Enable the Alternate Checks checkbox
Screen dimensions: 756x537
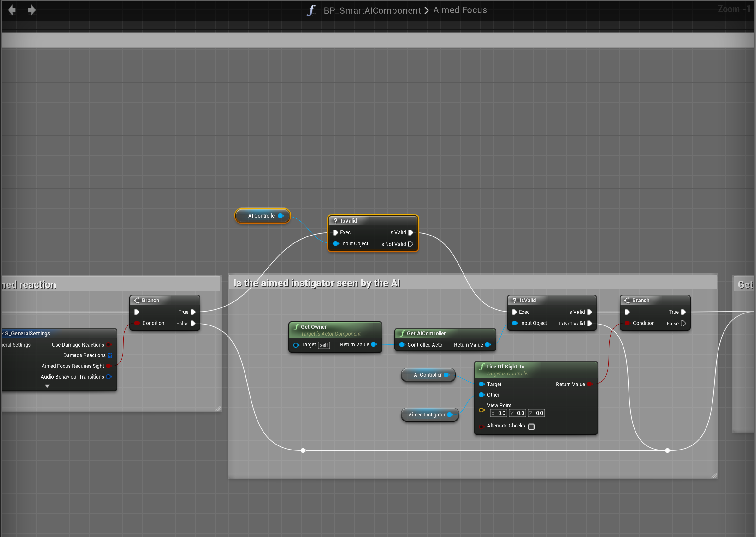pyautogui.click(x=531, y=427)
